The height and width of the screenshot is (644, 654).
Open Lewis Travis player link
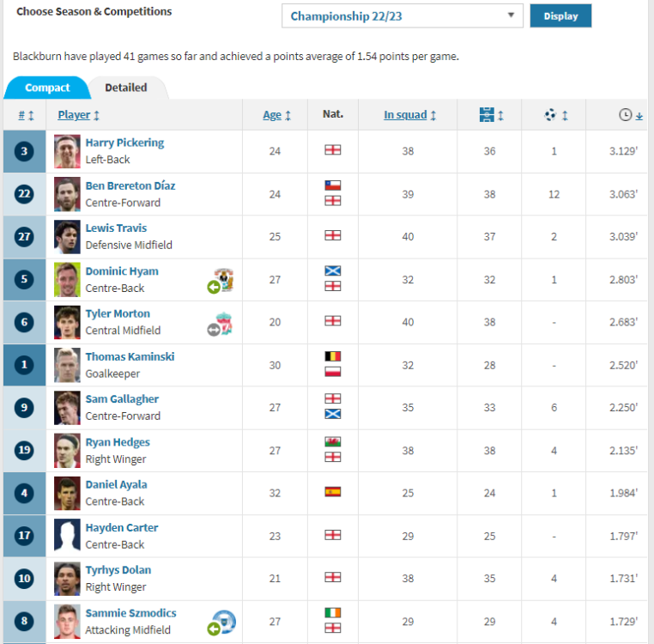pos(116,228)
